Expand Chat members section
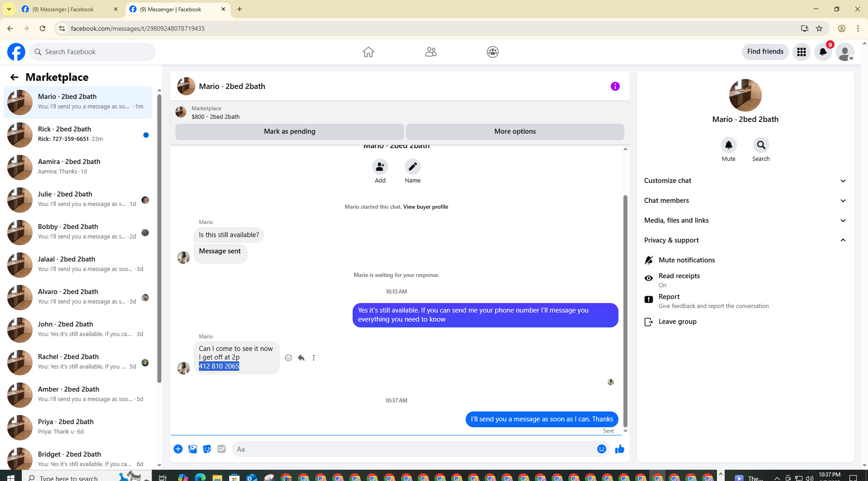This screenshot has height=481, width=868. click(745, 201)
